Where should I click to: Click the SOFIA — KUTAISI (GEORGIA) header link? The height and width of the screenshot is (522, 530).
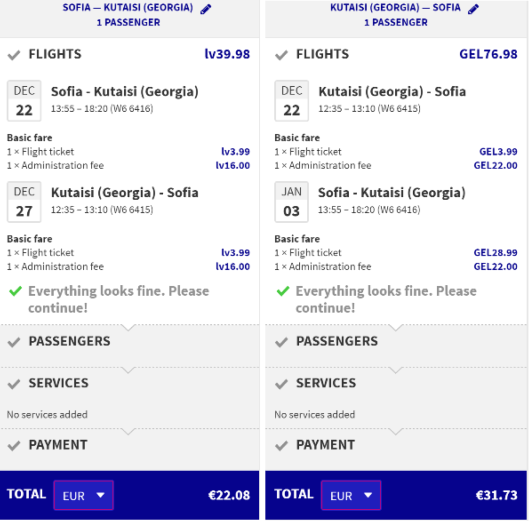coord(128,7)
